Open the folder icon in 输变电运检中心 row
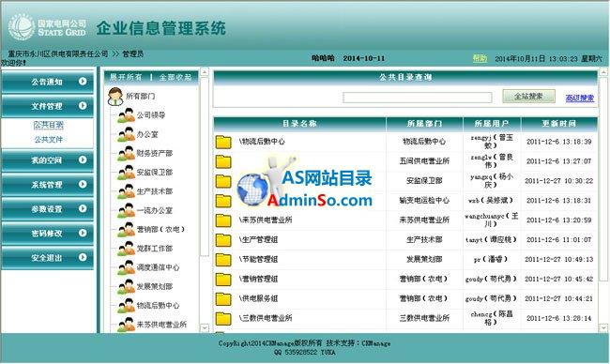 pos(223,201)
